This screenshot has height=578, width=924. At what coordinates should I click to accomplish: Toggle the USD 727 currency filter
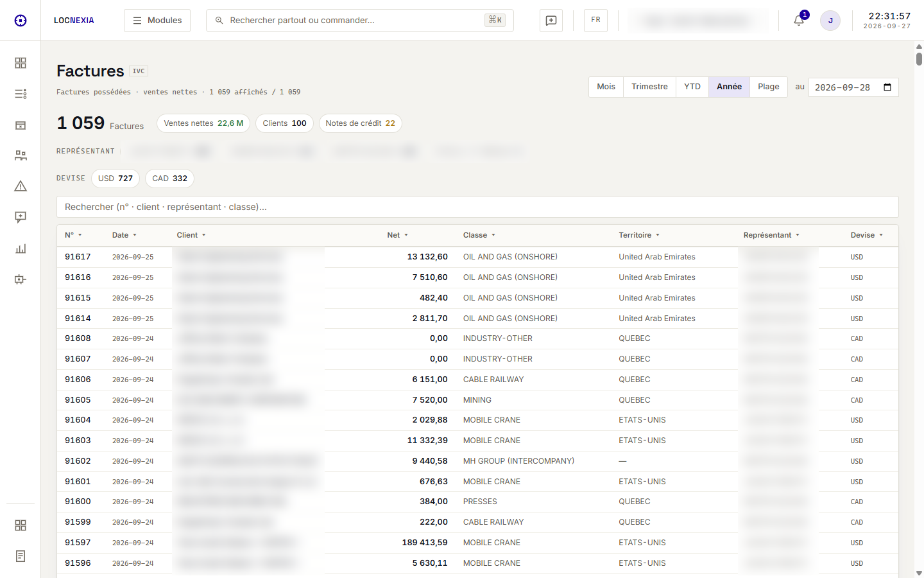(x=116, y=179)
